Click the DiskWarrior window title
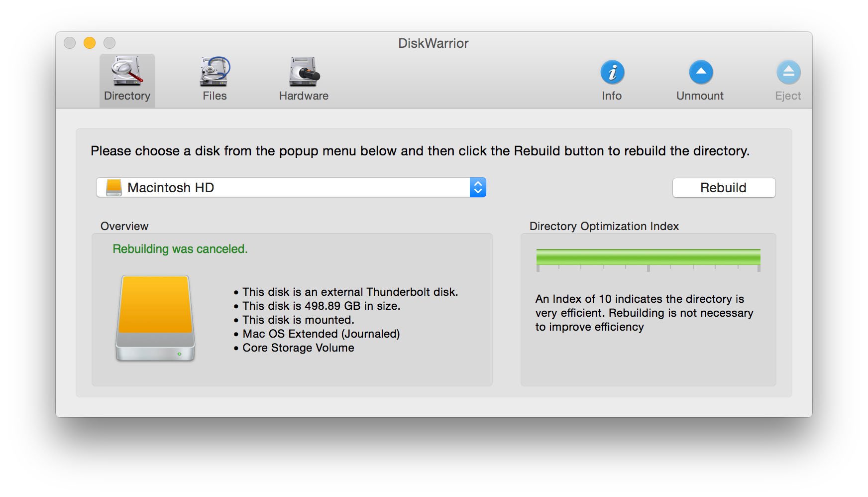 click(434, 43)
